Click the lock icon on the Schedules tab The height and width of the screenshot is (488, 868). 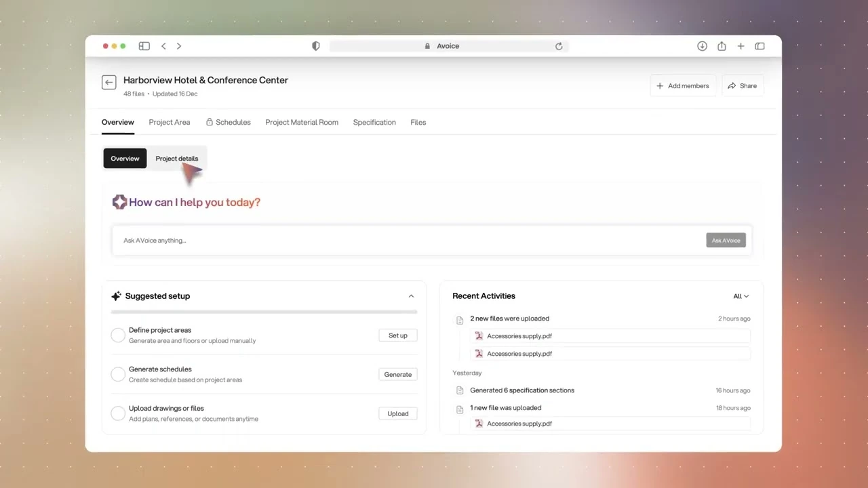coord(210,122)
